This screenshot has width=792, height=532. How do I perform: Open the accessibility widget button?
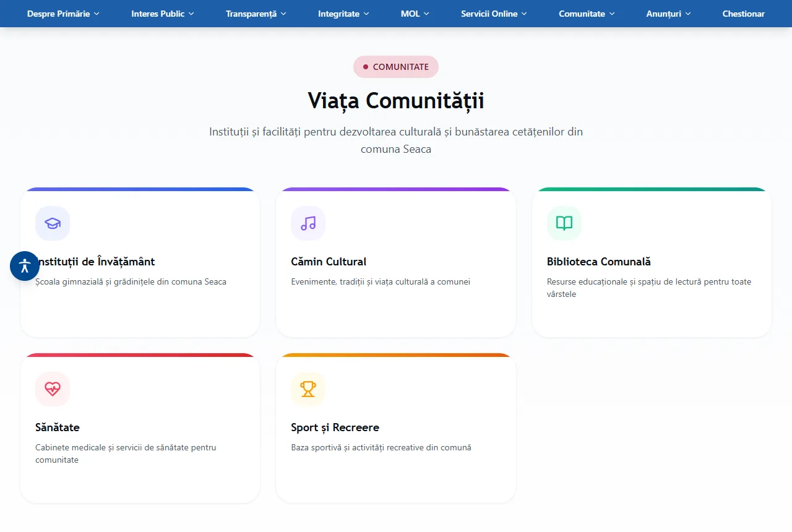tap(25, 266)
